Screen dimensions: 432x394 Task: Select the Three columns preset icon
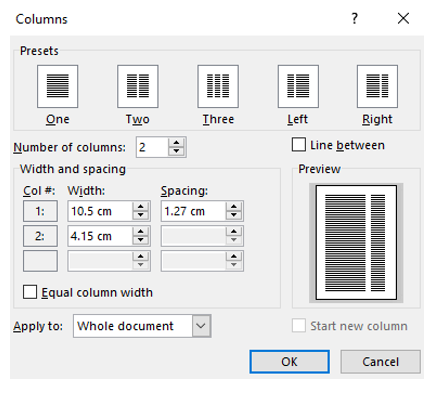coord(218,87)
